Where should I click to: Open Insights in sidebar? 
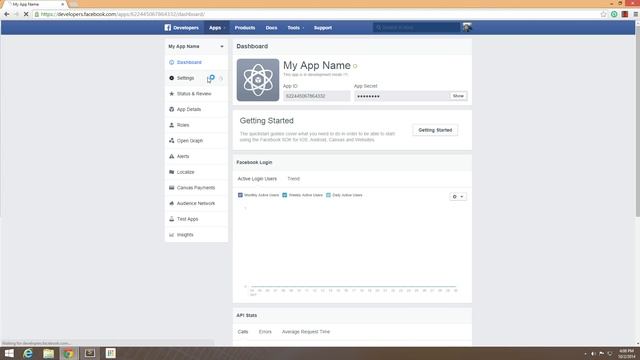click(x=196, y=235)
